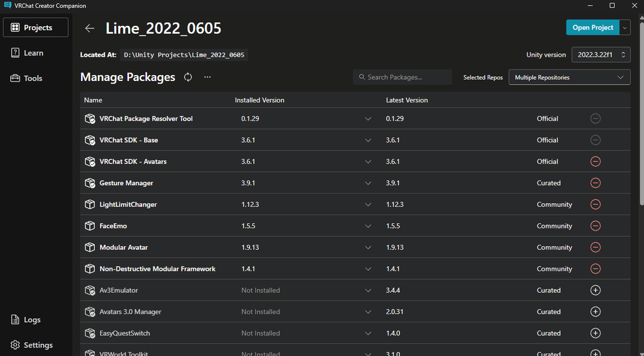Open the three-dot more options menu
The height and width of the screenshot is (356, 644).
point(208,77)
